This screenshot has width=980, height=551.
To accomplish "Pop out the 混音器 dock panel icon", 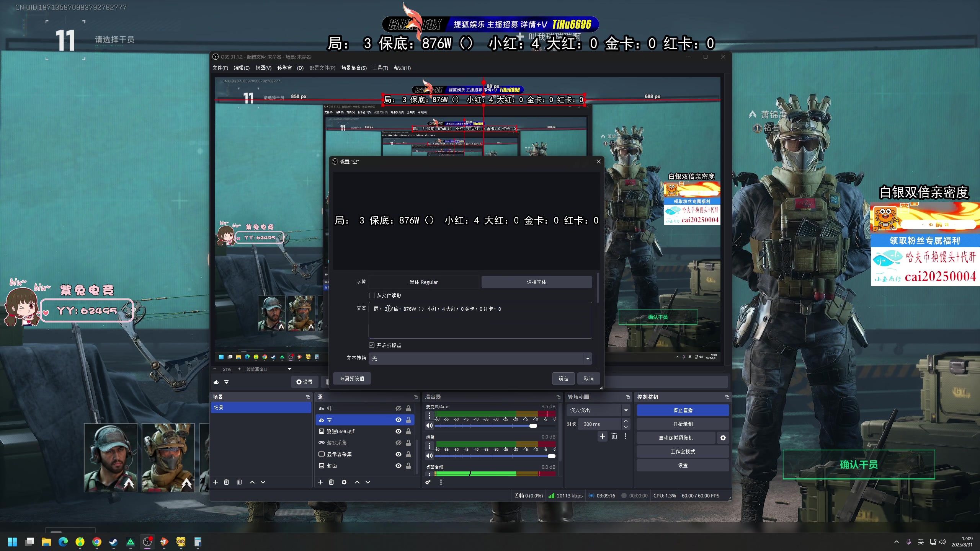I will pyautogui.click(x=559, y=397).
